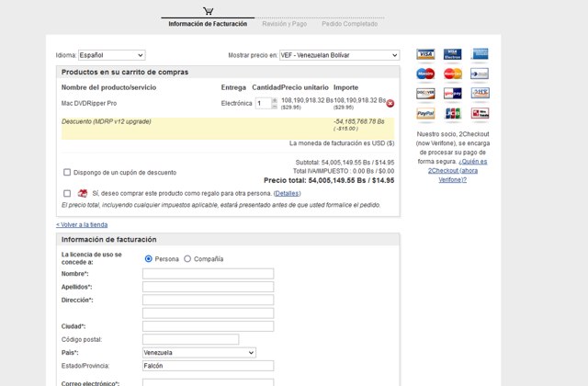The image size is (588, 386).
Task: Click the Wire Transfer payment logo
Action: (x=480, y=113)
